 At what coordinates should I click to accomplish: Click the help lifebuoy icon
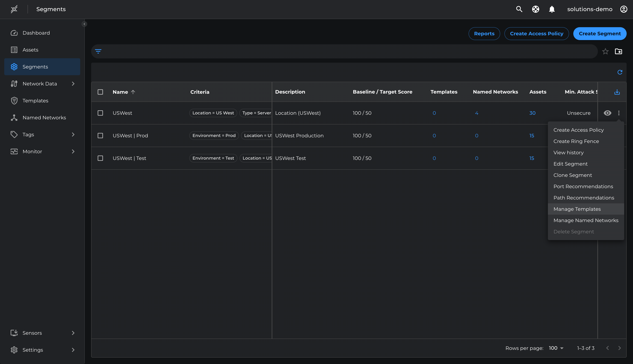coord(536,9)
